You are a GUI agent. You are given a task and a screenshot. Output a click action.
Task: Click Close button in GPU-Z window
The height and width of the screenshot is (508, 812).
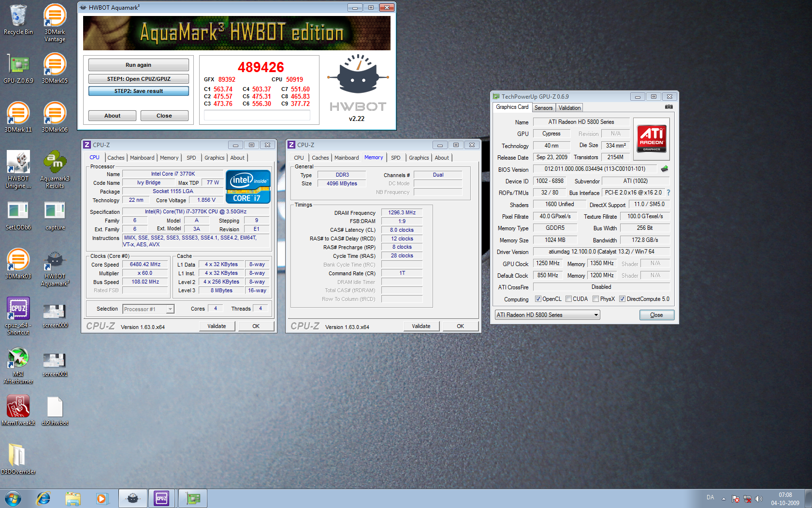tap(656, 315)
